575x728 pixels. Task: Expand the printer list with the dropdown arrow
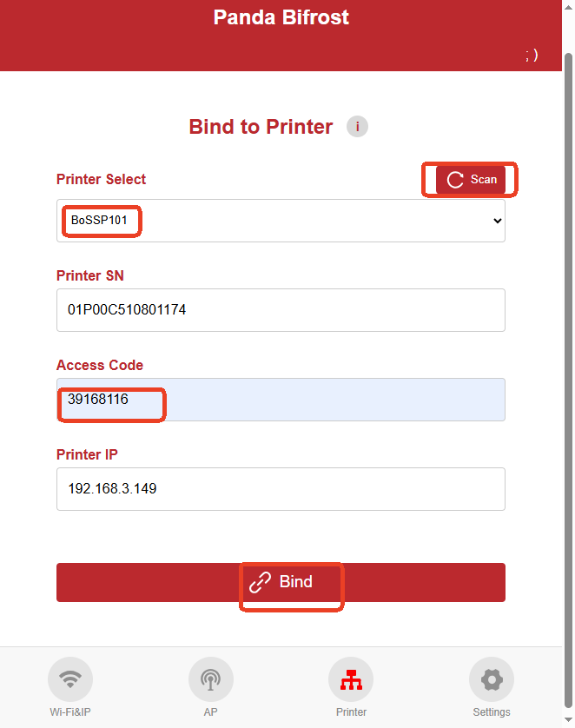(x=498, y=221)
